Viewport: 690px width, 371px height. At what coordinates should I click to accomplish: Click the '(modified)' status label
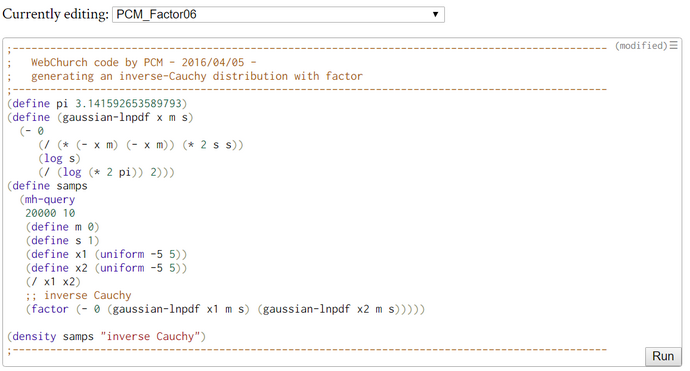point(641,46)
